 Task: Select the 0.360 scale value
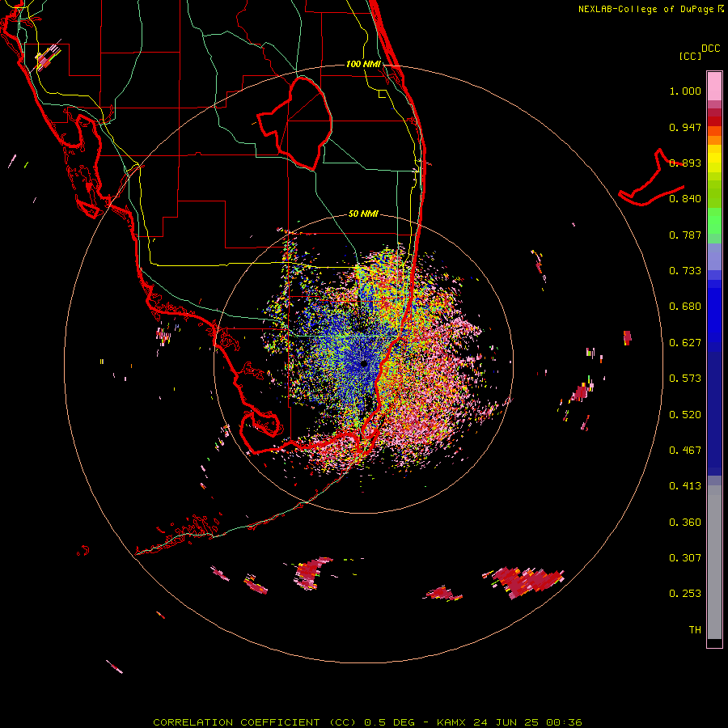click(x=685, y=523)
